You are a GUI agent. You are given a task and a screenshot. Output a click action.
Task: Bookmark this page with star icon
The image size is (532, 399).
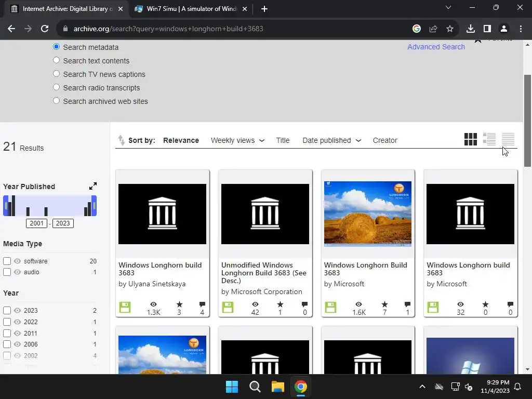tap(450, 29)
